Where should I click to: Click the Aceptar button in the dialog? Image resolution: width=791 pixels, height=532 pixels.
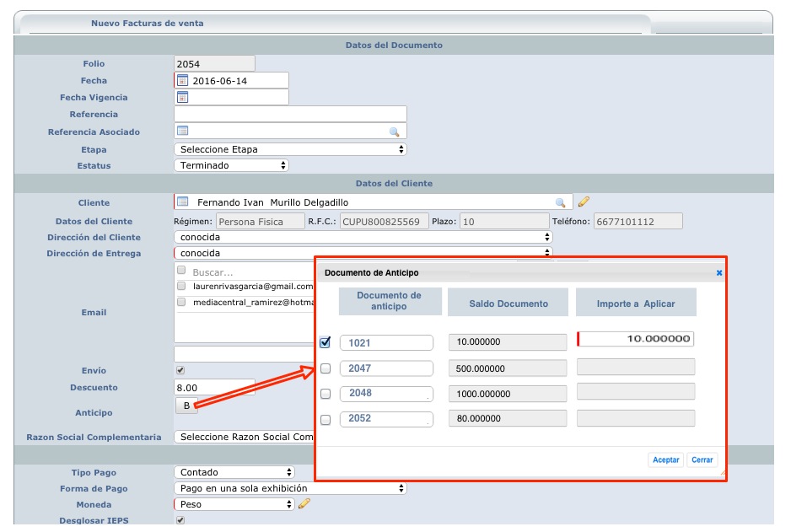tap(665, 459)
